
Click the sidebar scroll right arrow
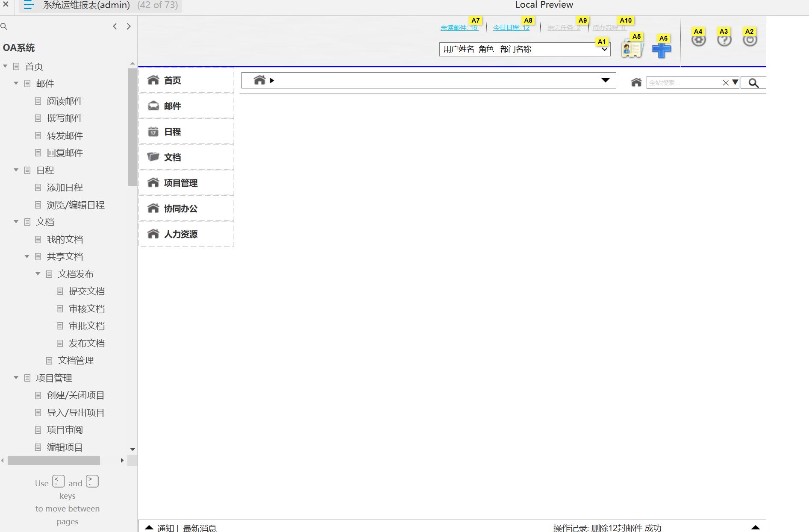[x=122, y=460]
